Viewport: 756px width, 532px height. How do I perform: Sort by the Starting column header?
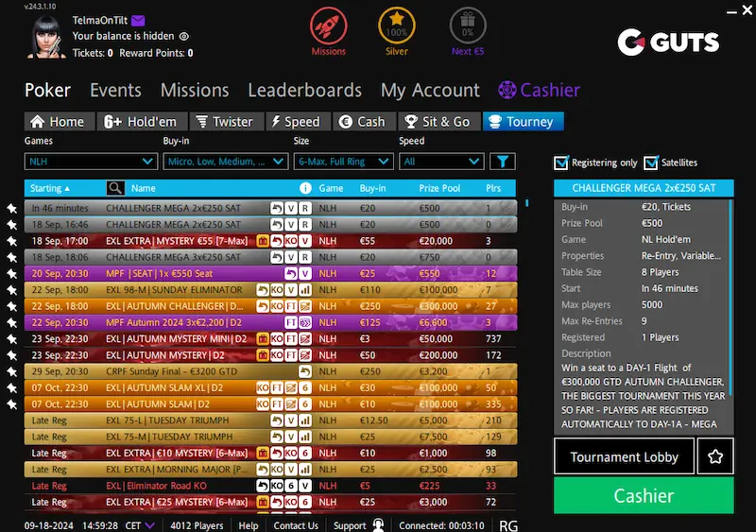50,188
